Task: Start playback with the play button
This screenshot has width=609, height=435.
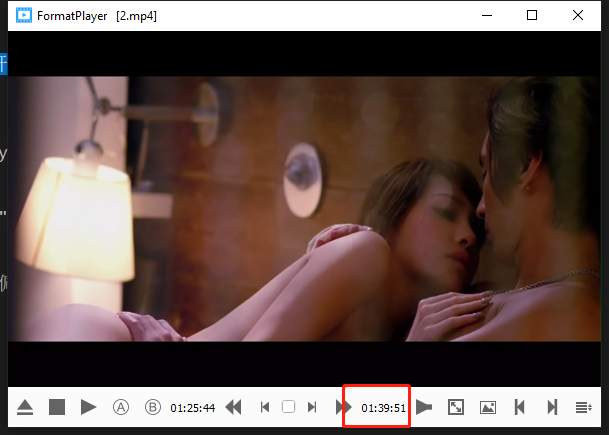Action: coord(89,407)
